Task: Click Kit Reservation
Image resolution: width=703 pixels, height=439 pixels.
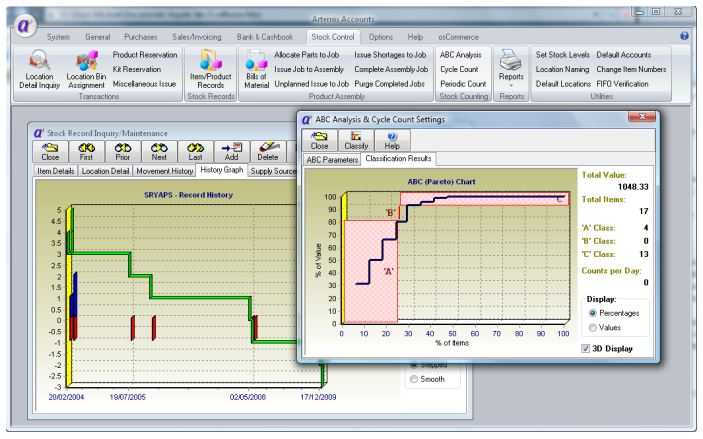Action: tap(137, 69)
